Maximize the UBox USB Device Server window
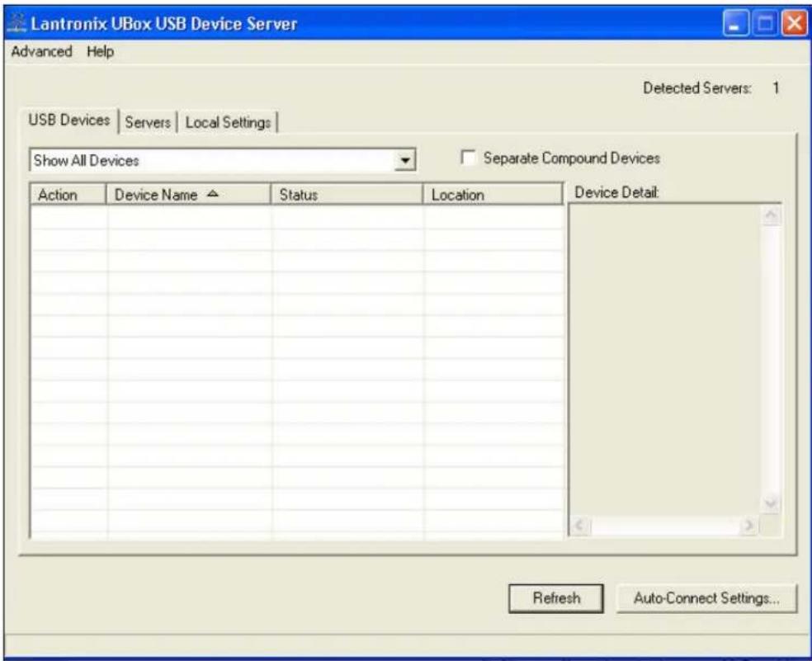Viewport: 812px width, 661px height. [765, 23]
